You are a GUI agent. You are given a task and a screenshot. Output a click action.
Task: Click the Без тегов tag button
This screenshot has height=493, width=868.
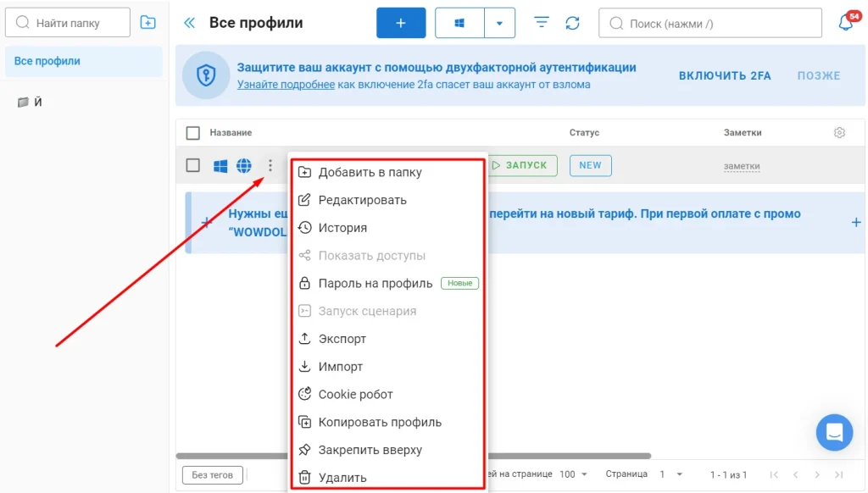213,474
